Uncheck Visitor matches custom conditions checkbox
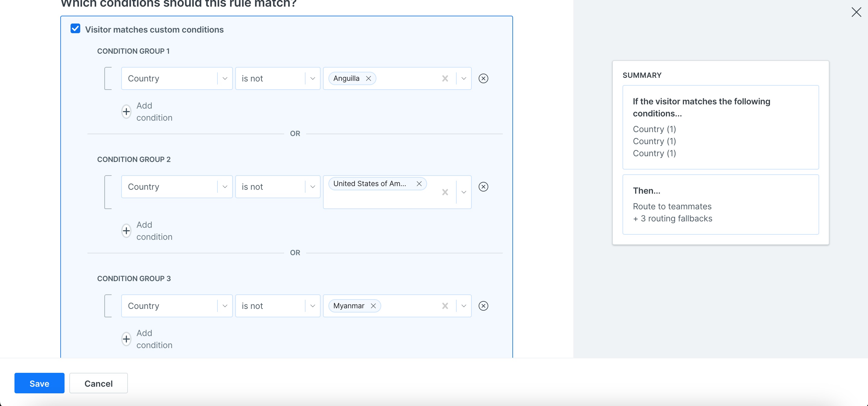The width and height of the screenshot is (868, 406). (x=75, y=29)
